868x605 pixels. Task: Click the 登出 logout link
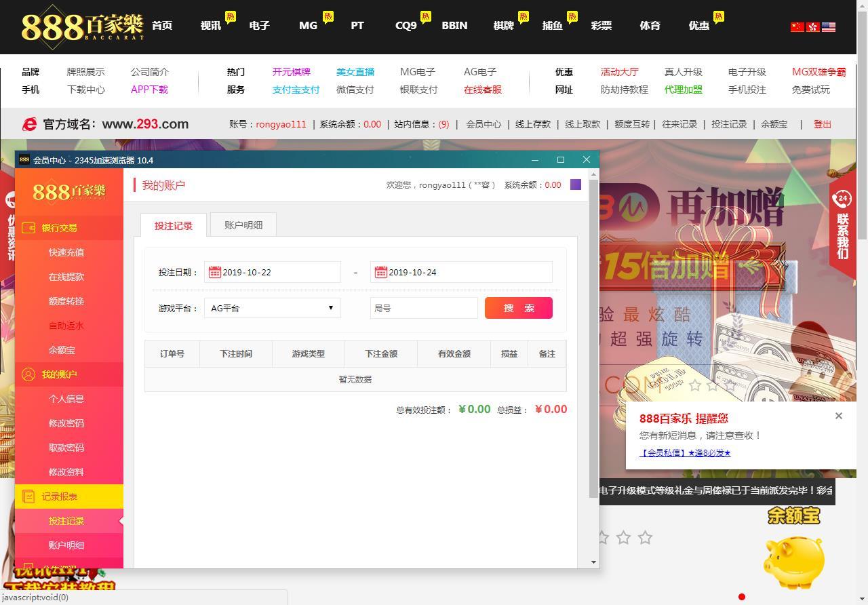pyautogui.click(x=823, y=124)
